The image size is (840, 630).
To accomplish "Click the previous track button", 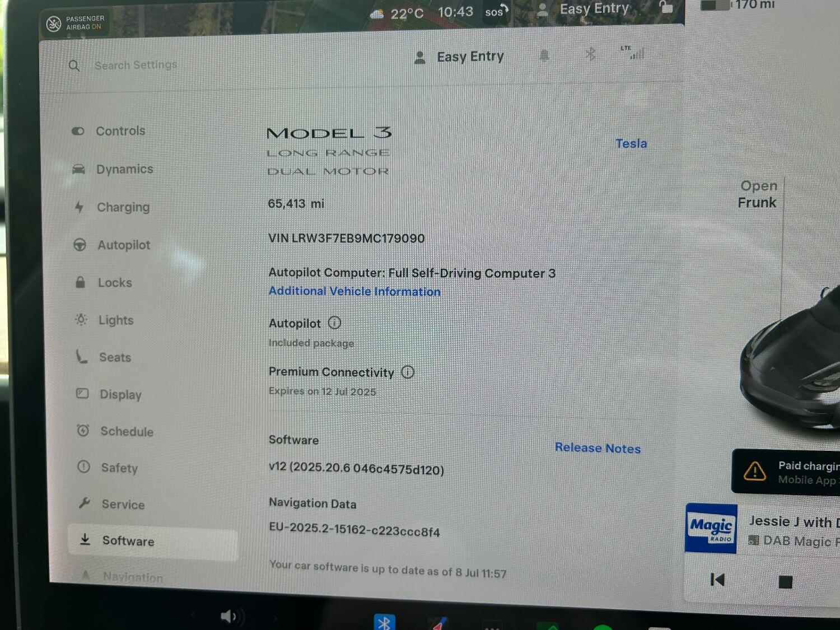I will (x=717, y=580).
